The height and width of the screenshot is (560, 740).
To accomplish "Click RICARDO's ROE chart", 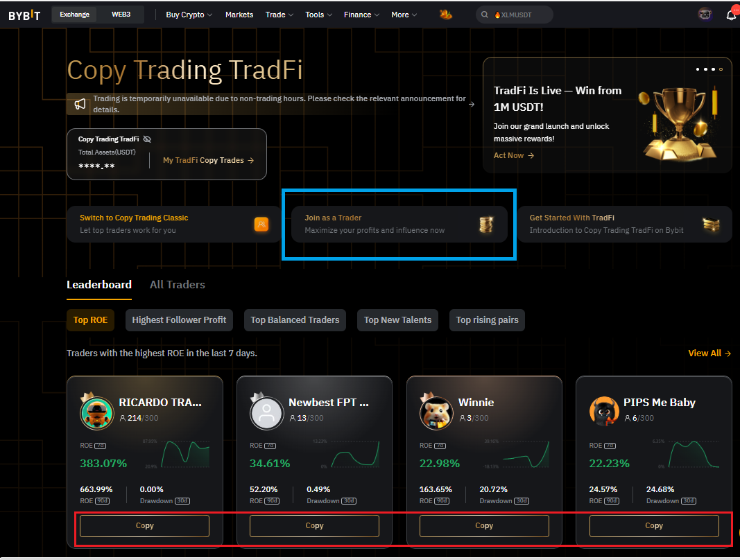I will pos(185,454).
